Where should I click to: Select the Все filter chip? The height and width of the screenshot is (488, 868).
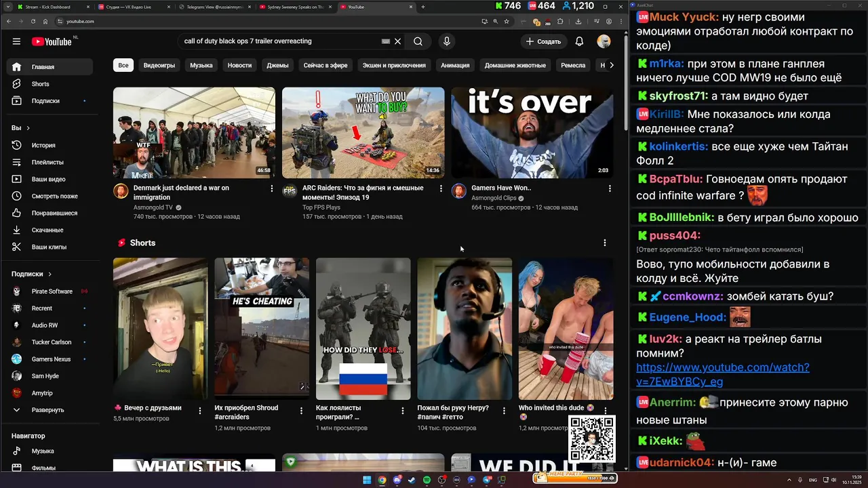123,65
